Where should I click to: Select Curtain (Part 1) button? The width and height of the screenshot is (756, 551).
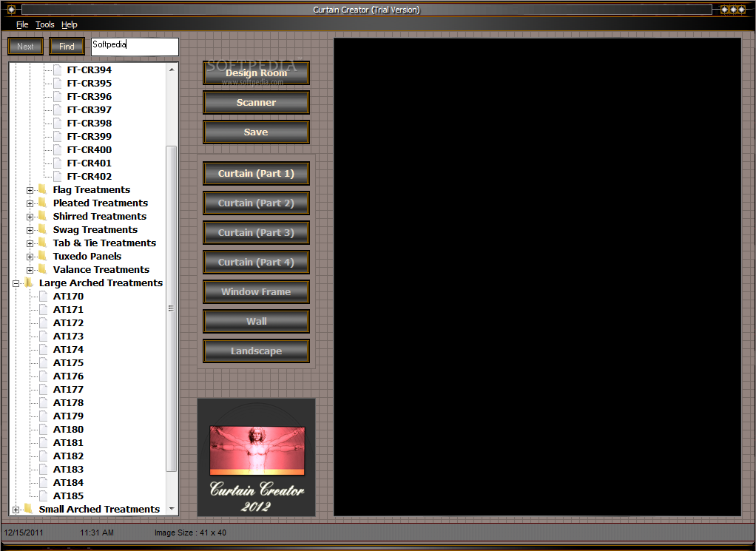pos(256,174)
